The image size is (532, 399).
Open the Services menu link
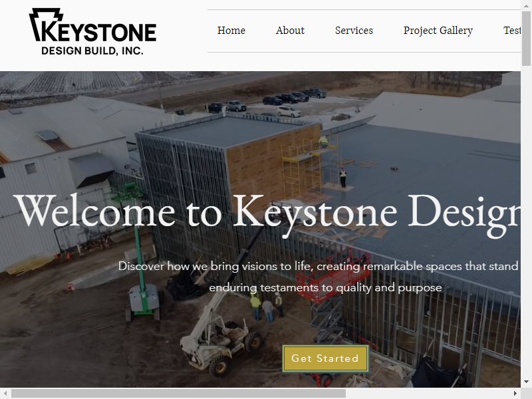[x=354, y=31]
